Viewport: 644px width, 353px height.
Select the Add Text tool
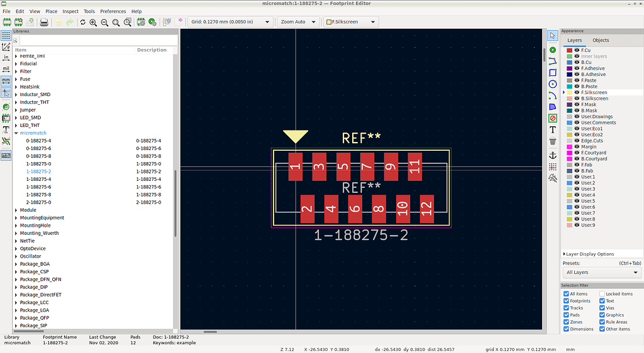click(553, 129)
